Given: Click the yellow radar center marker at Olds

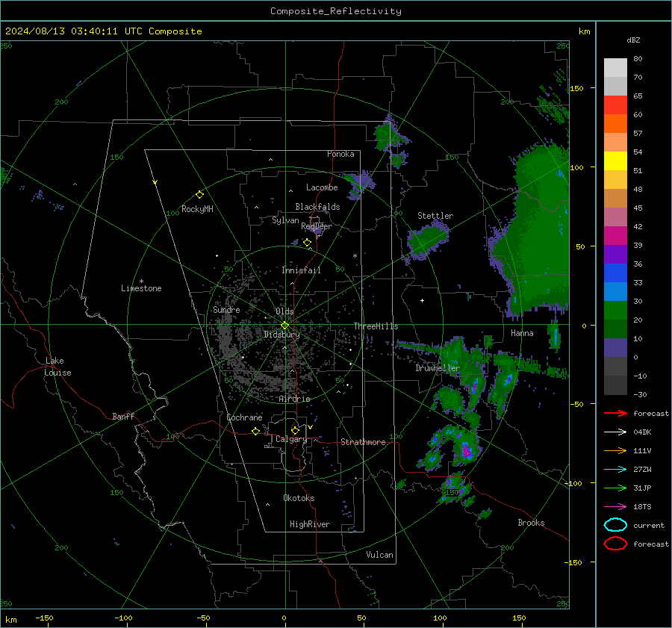Looking at the screenshot, I should click(x=284, y=326).
